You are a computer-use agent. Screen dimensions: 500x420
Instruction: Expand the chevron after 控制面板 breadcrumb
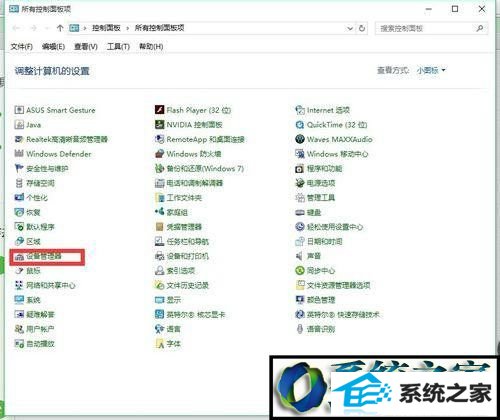click(127, 28)
